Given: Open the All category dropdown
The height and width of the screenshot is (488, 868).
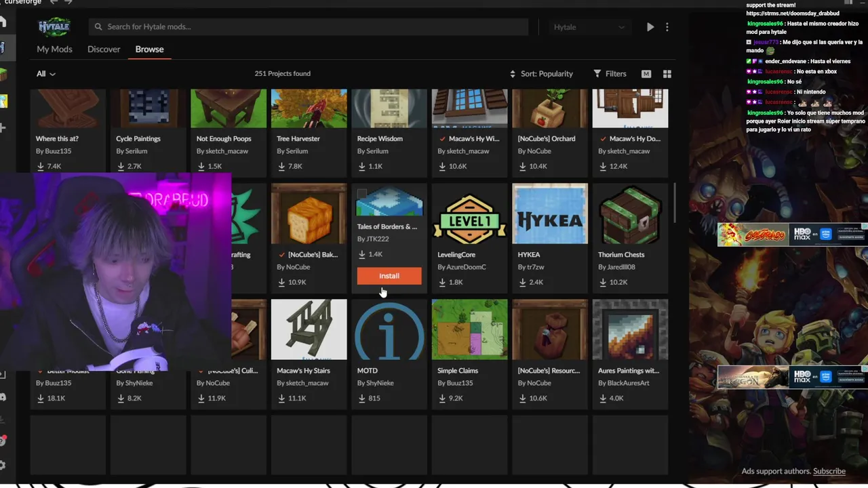Looking at the screenshot, I should point(46,74).
